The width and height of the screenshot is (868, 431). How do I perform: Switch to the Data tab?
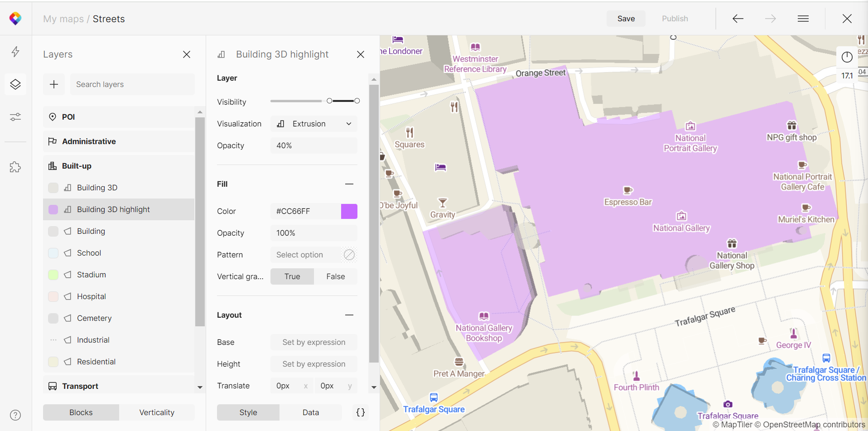[x=311, y=412]
